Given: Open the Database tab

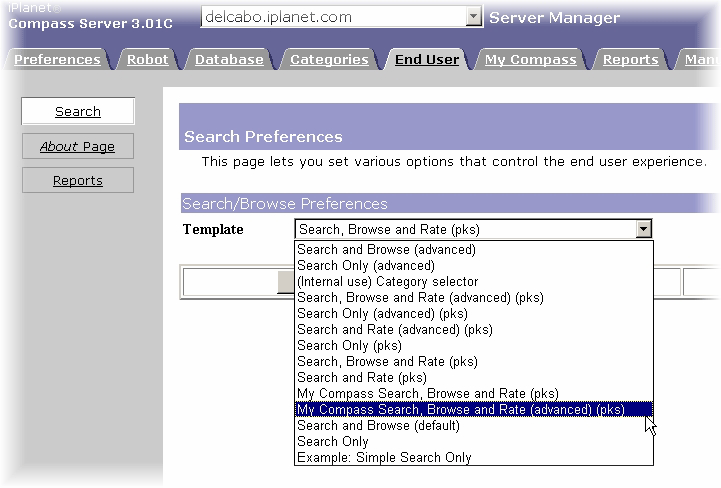Looking at the screenshot, I should tap(229, 59).
